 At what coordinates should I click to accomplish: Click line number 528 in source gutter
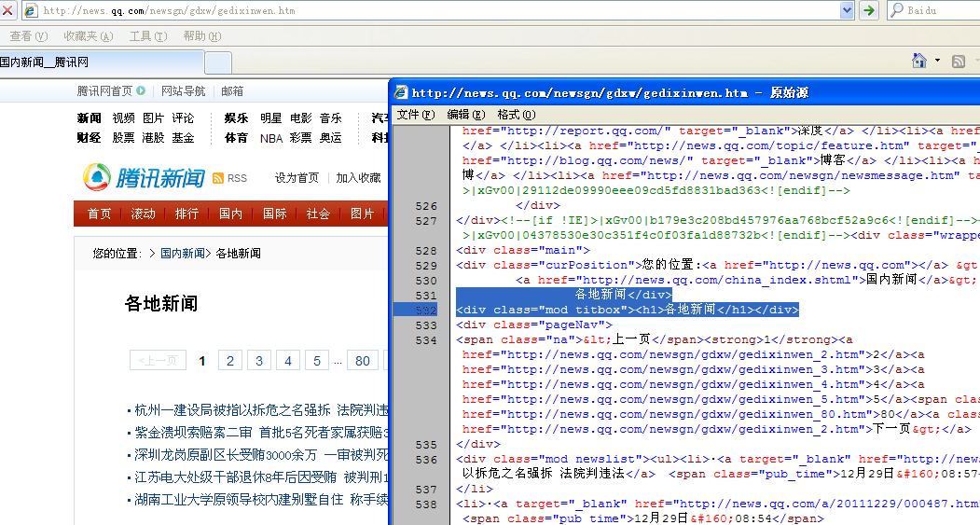pyautogui.click(x=426, y=251)
